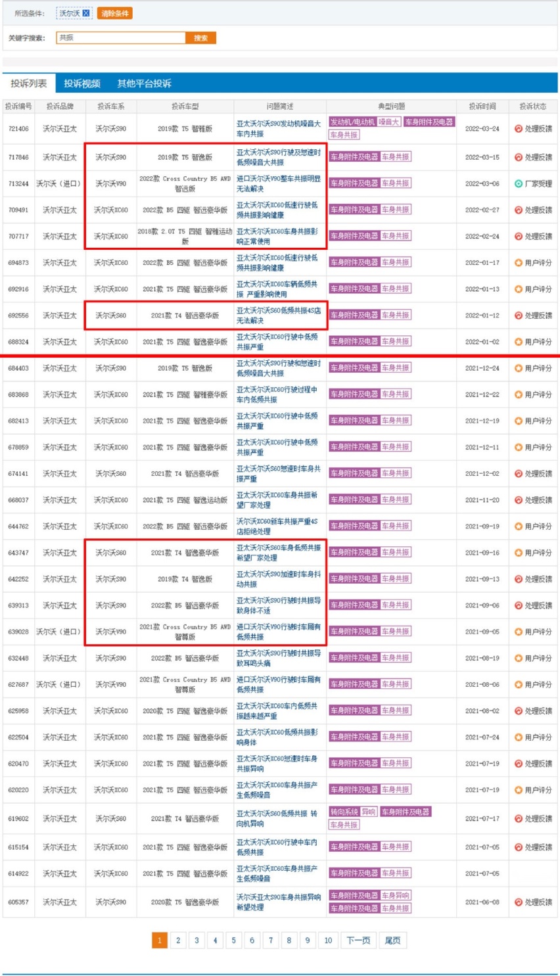This screenshot has width=560, height=976.
Task: Click the date 2021-07-05 in row 614922
Action: point(482,873)
